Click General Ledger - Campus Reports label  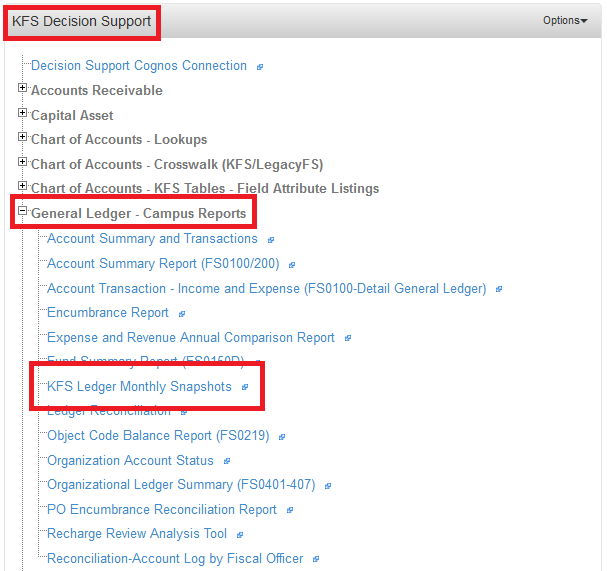pos(138,213)
